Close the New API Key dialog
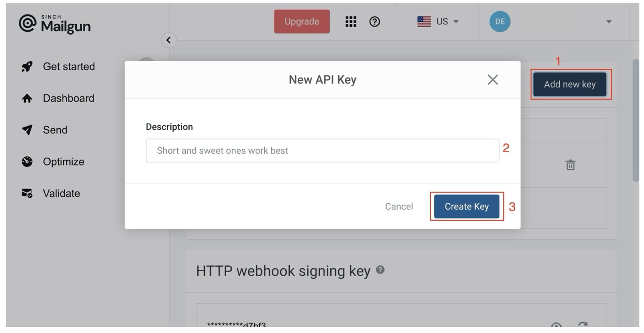Screen dimensions: 644x333 pyautogui.click(x=493, y=79)
